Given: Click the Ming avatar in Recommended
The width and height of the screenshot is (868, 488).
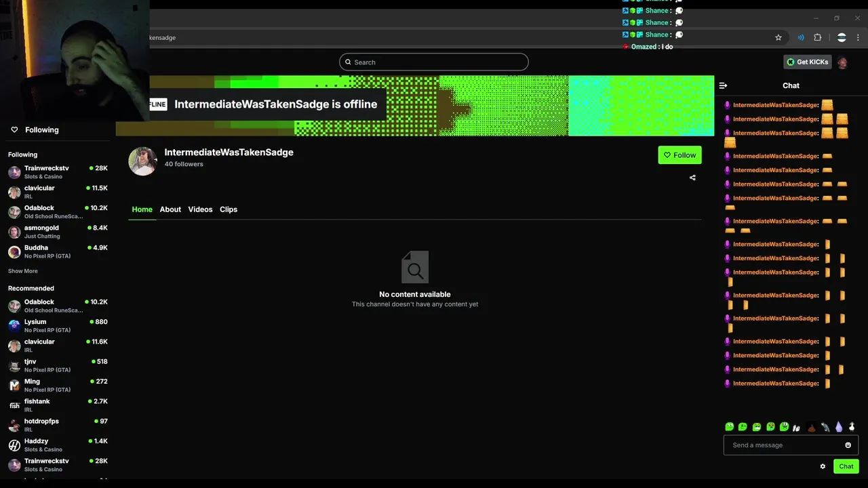Looking at the screenshot, I should pos(14,386).
